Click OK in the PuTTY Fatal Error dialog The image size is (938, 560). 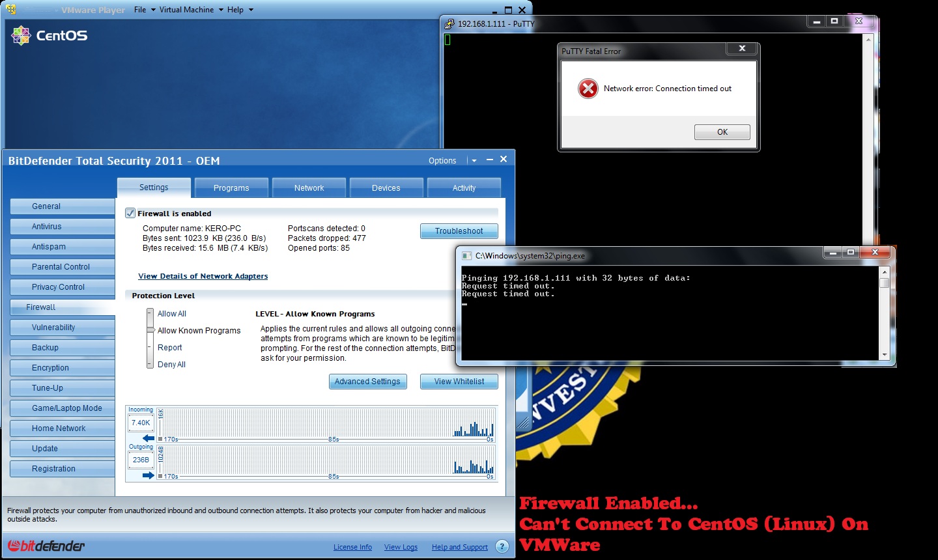pos(722,132)
